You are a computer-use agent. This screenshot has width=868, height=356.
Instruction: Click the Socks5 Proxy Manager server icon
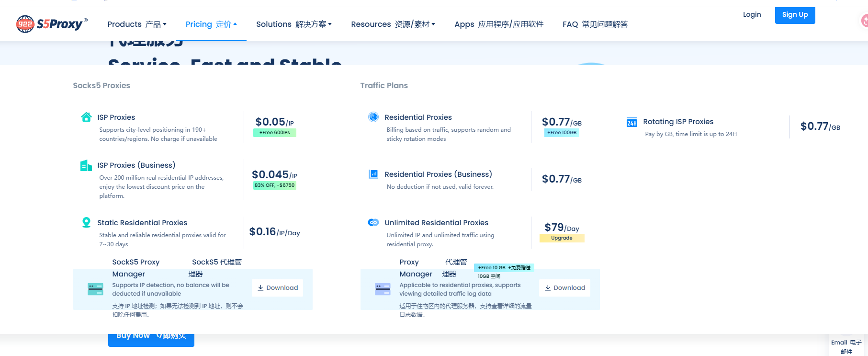pyautogui.click(x=96, y=289)
